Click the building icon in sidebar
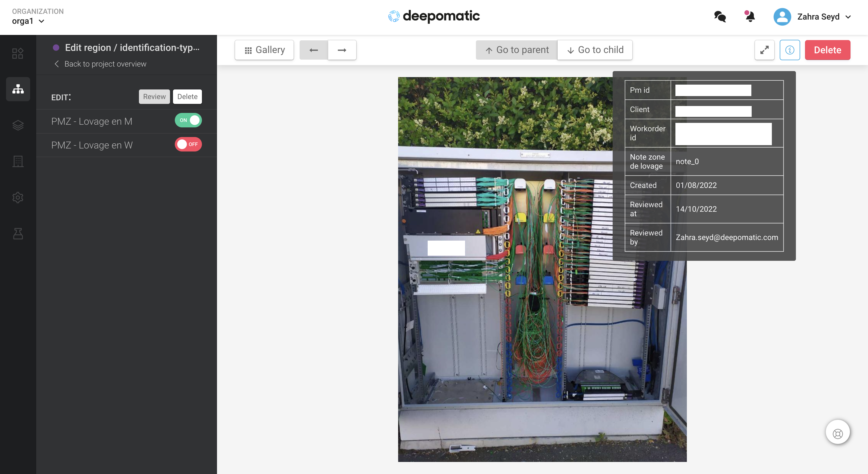This screenshot has width=868, height=474. point(18,161)
